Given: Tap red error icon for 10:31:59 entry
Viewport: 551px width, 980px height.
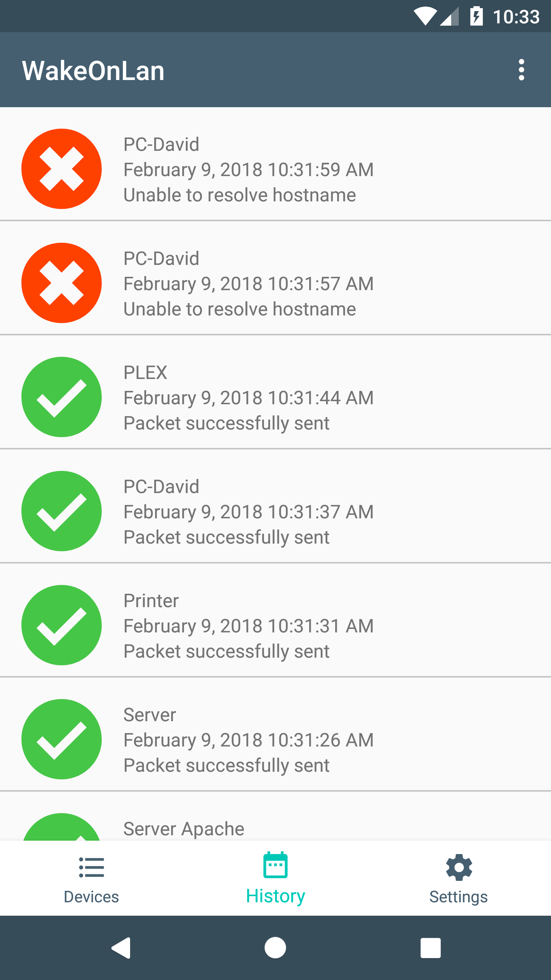Looking at the screenshot, I should pyautogui.click(x=62, y=169).
